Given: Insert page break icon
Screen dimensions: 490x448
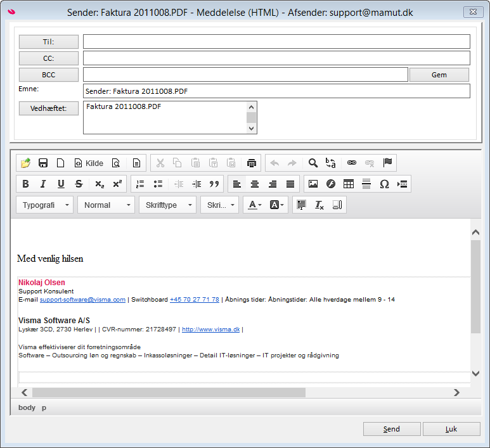Looking at the screenshot, I should pos(402,184).
